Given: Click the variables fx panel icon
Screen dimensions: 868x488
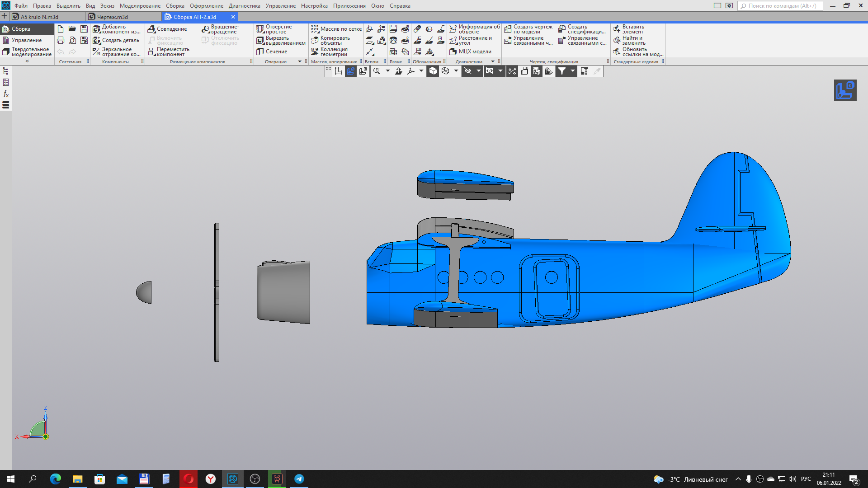Looking at the screenshot, I should coord(6,94).
